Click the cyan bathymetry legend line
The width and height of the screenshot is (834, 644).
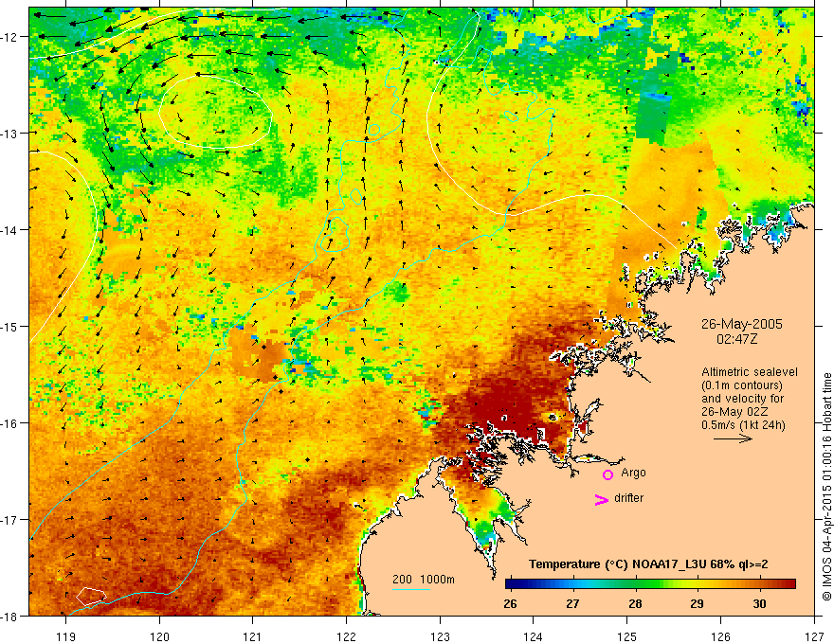(x=411, y=589)
